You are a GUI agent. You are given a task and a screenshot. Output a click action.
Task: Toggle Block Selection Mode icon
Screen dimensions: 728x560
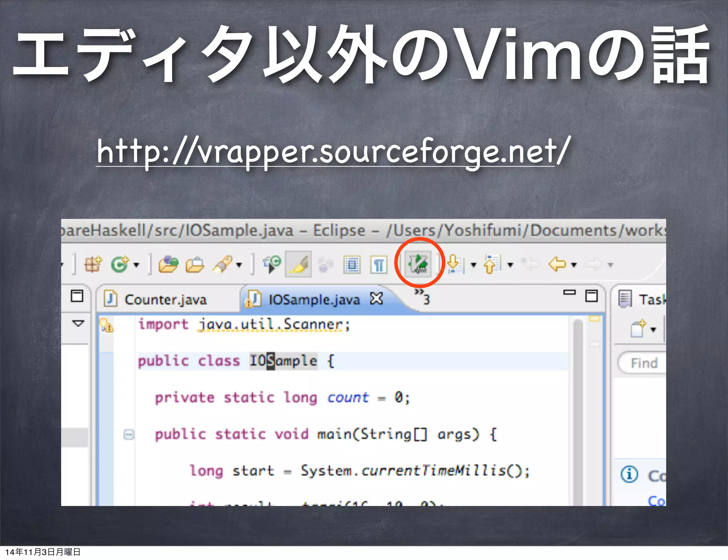[x=352, y=265]
